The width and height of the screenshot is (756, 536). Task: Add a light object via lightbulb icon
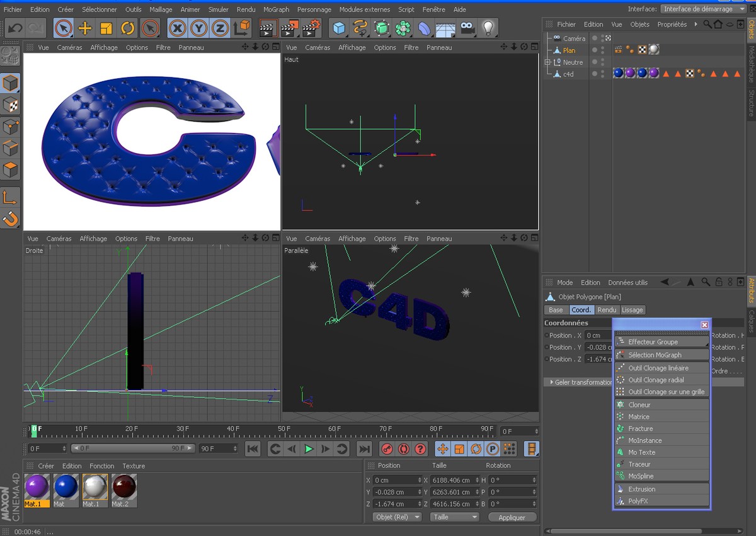pyautogui.click(x=488, y=28)
